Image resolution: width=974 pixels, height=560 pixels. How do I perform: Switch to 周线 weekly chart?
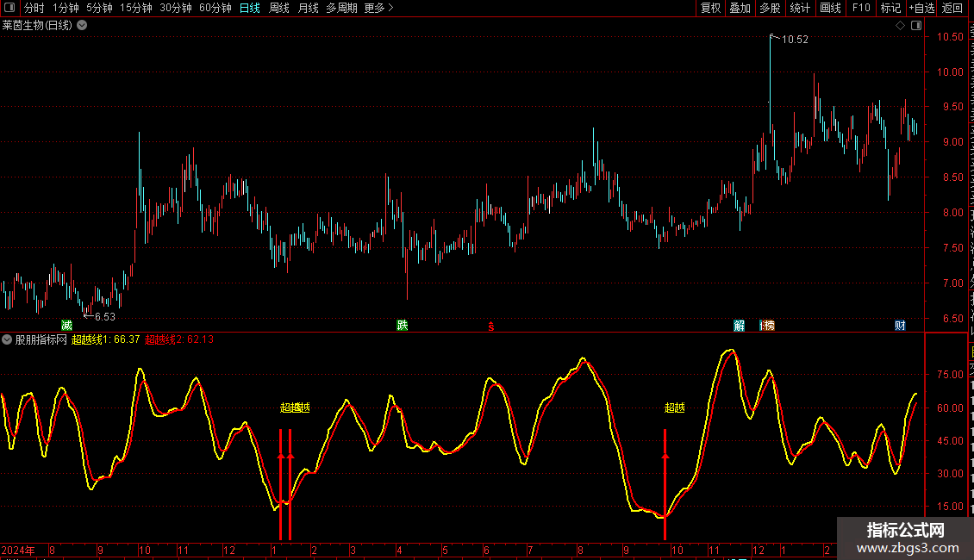coord(279,8)
